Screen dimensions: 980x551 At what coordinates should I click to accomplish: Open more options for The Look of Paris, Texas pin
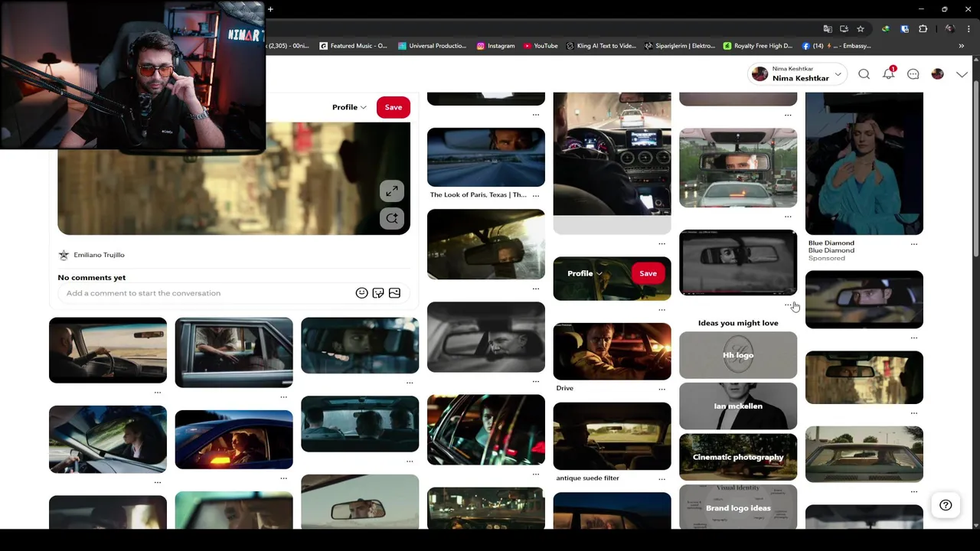click(x=536, y=195)
